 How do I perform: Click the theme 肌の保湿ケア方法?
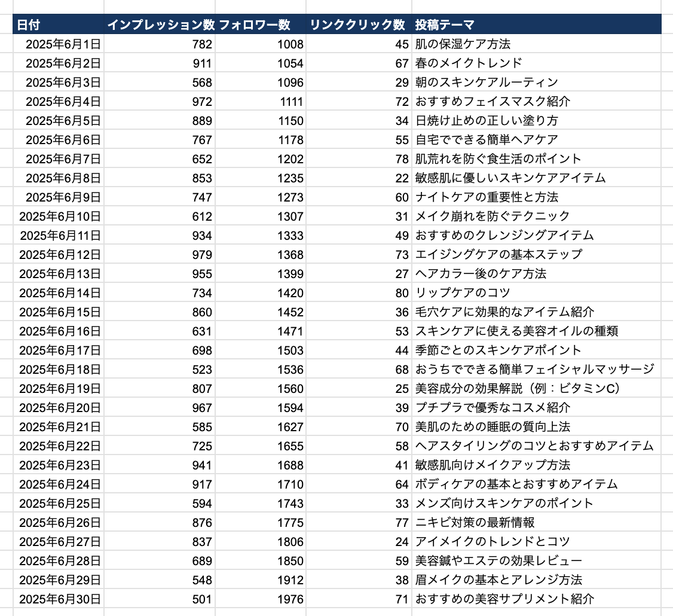[537, 44]
